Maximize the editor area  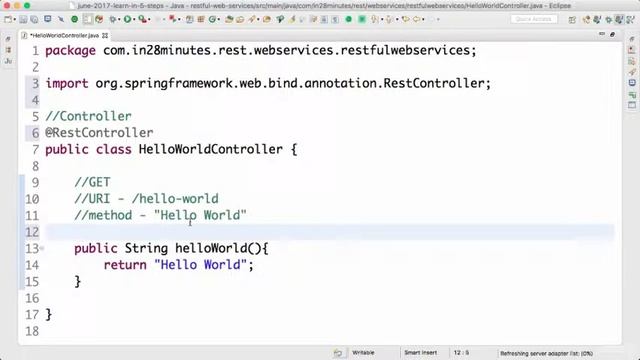click(613, 35)
